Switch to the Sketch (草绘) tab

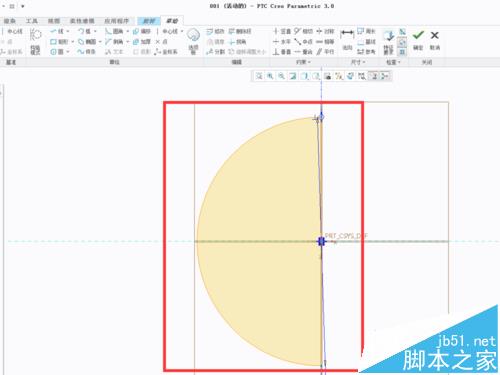(x=172, y=21)
